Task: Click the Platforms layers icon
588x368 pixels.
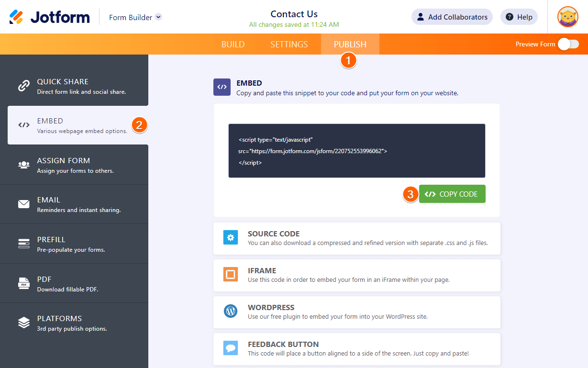Action: click(24, 323)
